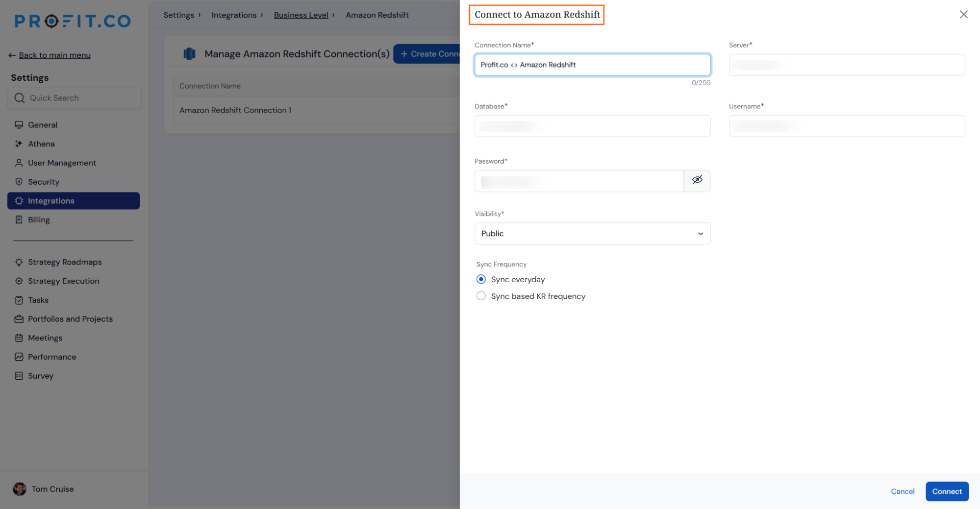This screenshot has height=509, width=980.
Task: Click the Cancel button
Action: point(903,491)
